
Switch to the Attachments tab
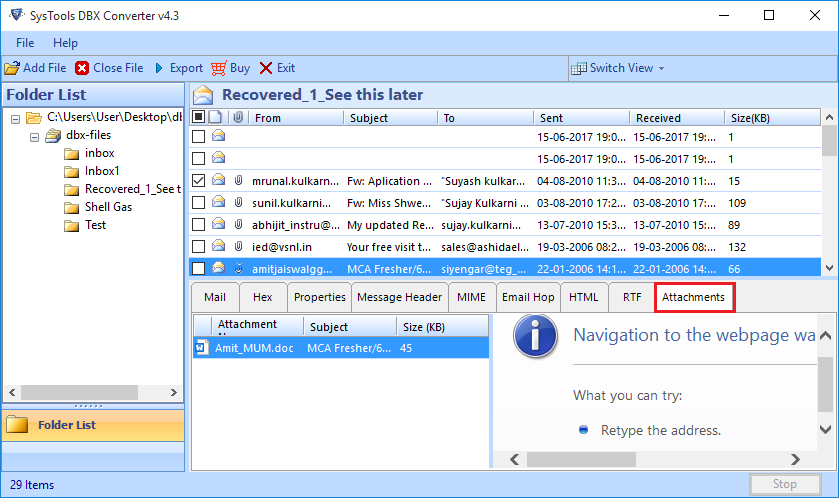pyautogui.click(x=693, y=297)
